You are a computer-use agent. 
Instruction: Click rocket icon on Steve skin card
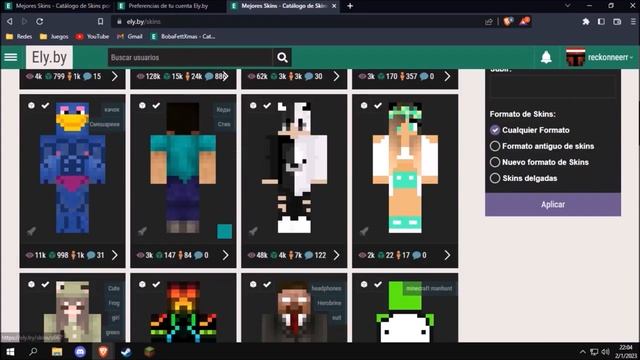click(142, 231)
